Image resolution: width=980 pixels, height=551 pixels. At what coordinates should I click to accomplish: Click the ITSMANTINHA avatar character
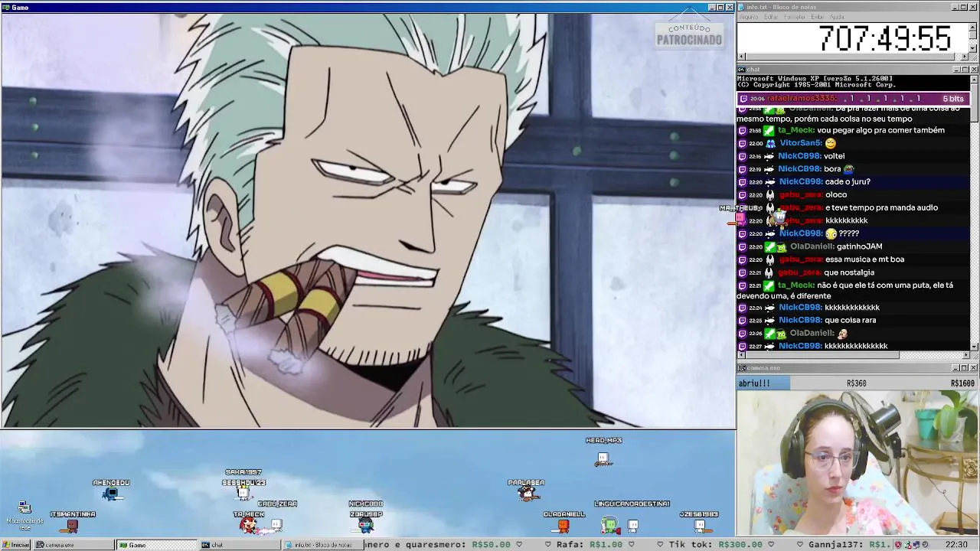pos(72,525)
